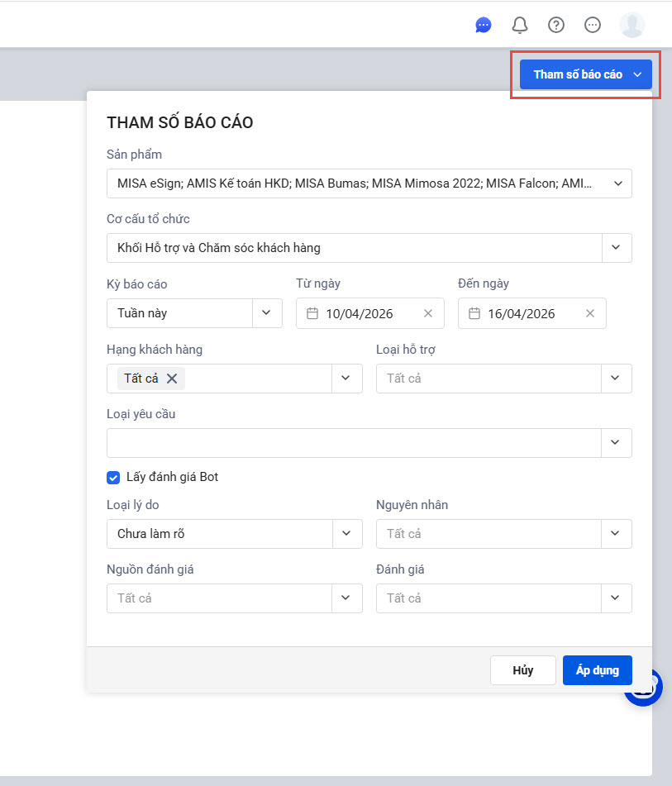Collapse the Tham số báo cáo menu button

point(586,74)
